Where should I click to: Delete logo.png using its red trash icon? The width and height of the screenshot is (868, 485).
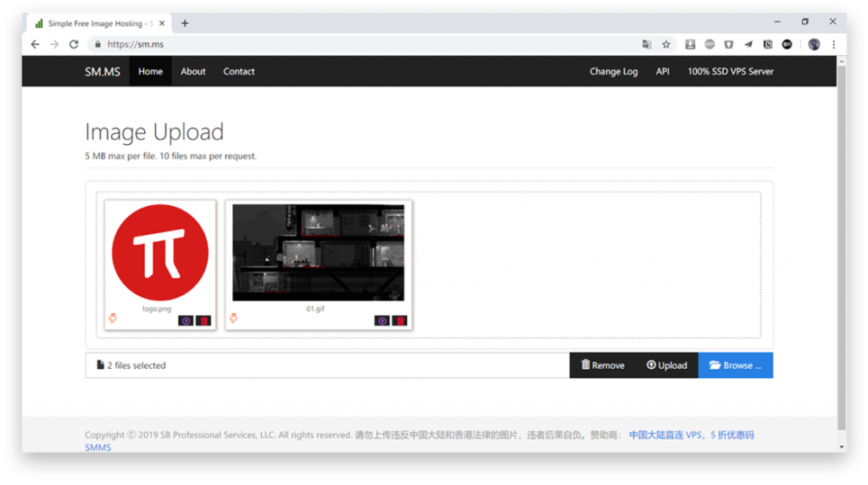203,321
